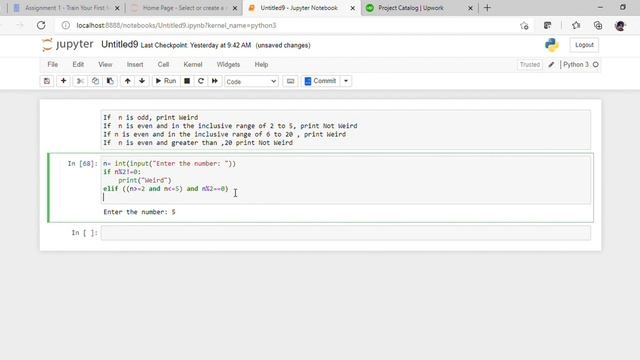Image resolution: width=640 pixels, height=360 pixels.
Task: Click the Logout button
Action: pos(584,45)
